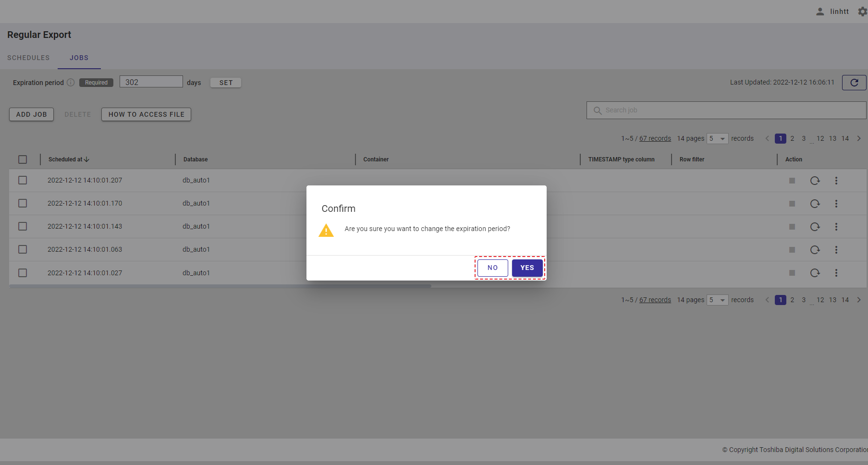This screenshot has height=465, width=868.
Task: Click rerun icon for 14:10:01.063 job
Action: pyautogui.click(x=815, y=250)
